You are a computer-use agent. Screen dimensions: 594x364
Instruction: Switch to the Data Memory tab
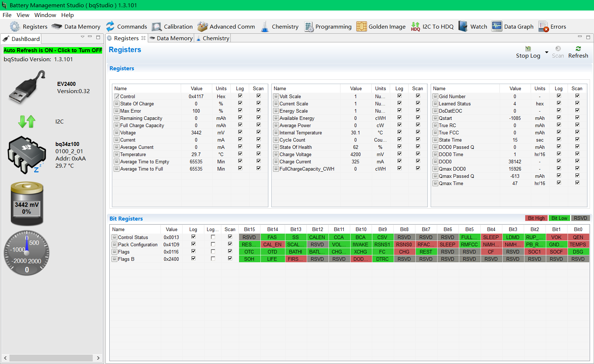coord(172,38)
